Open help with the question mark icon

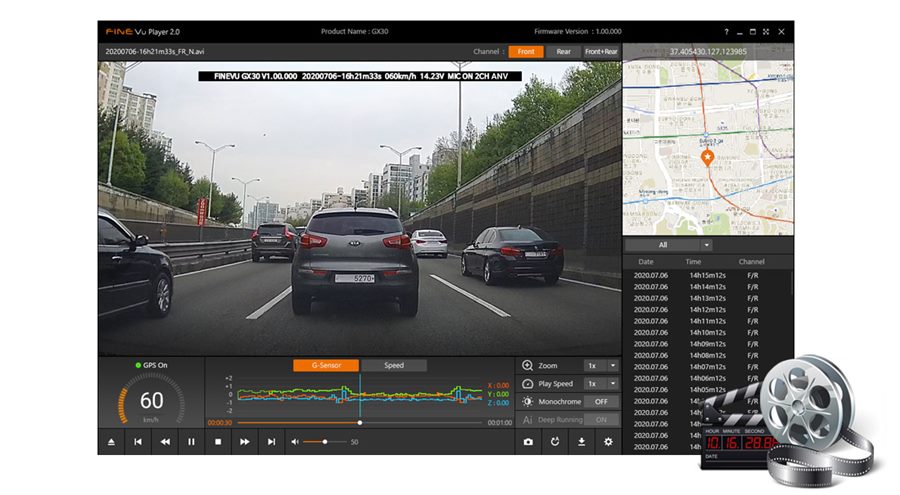click(726, 32)
